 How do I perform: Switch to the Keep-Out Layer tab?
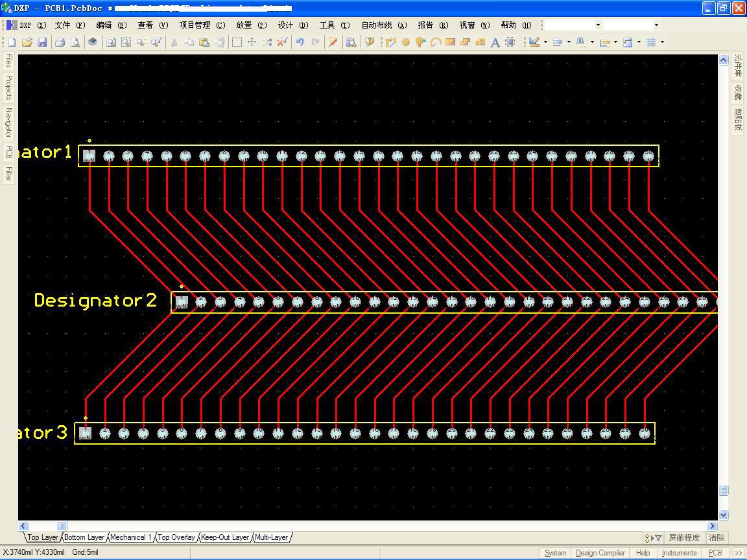click(x=225, y=537)
